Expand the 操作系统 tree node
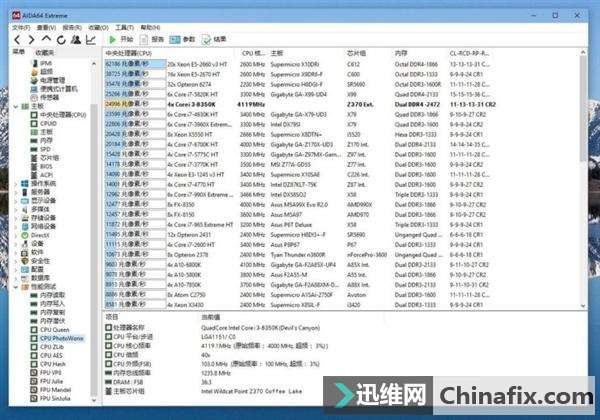600x420 pixels. 16,184
